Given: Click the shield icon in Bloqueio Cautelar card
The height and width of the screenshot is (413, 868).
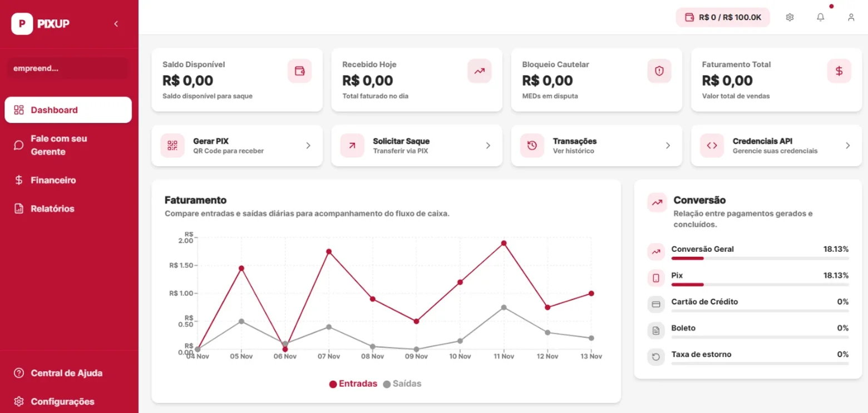Looking at the screenshot, I should click(659, 71).
